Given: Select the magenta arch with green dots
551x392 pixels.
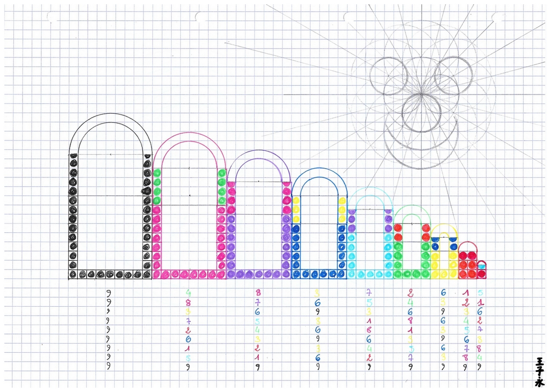Looking at the screenshot, I should [x=189, y=205].
